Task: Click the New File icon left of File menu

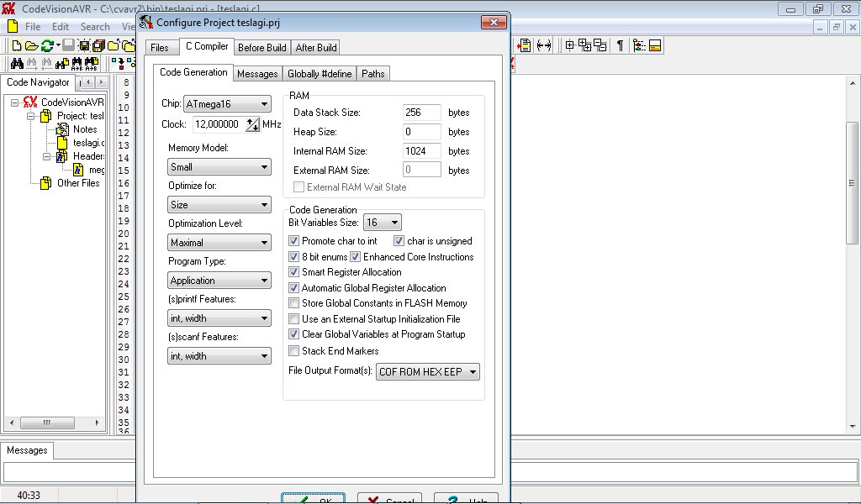Action: point(12,26)
